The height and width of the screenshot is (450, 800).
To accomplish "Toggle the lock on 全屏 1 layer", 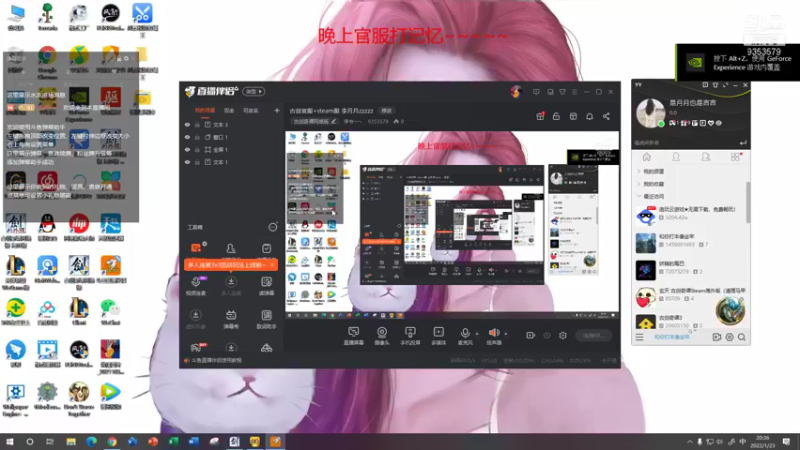I will (x=197, y=149).
